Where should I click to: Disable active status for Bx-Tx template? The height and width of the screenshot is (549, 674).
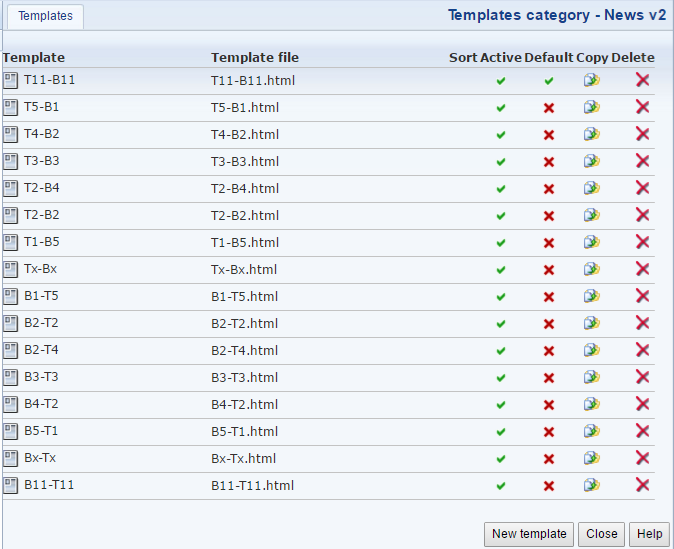tap(501, 458)
